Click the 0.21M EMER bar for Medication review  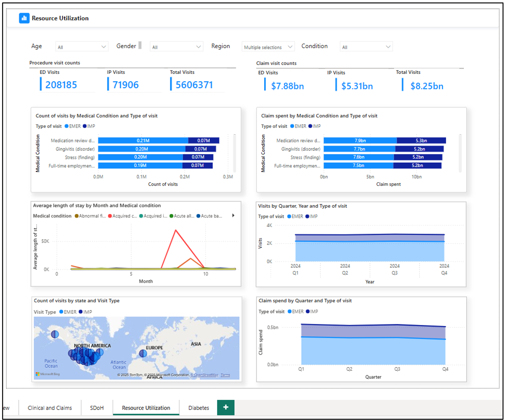click(143, 141)
